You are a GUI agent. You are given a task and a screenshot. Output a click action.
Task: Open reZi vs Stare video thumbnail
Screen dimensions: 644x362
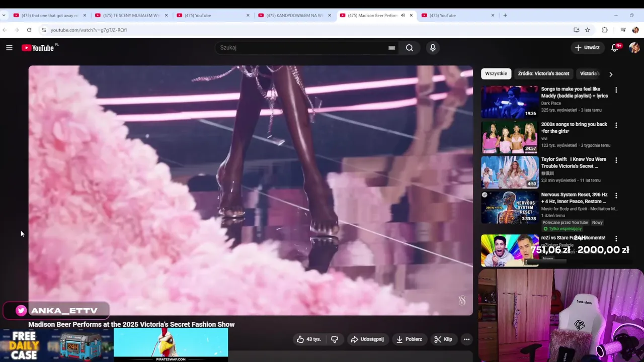510,250
